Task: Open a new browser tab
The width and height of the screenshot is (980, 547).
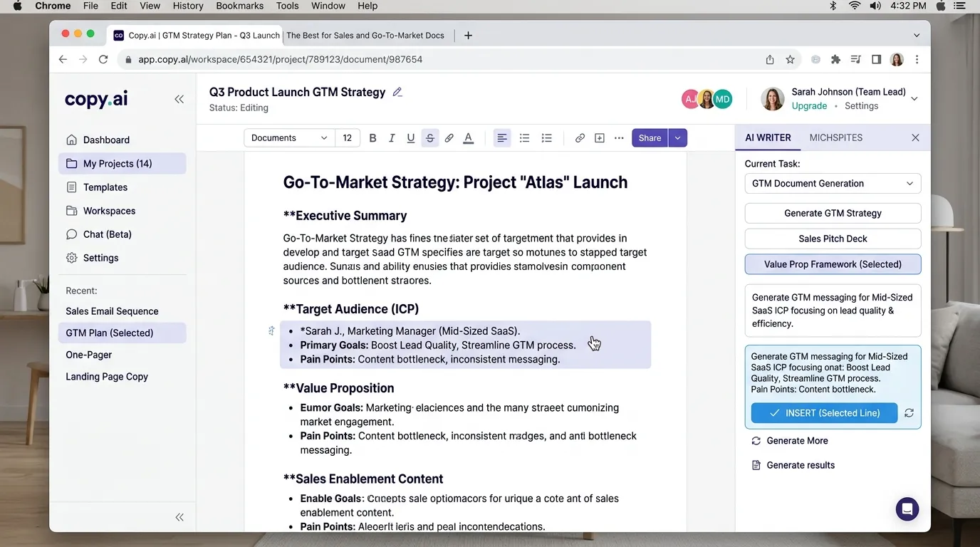Action: point(468,35)
